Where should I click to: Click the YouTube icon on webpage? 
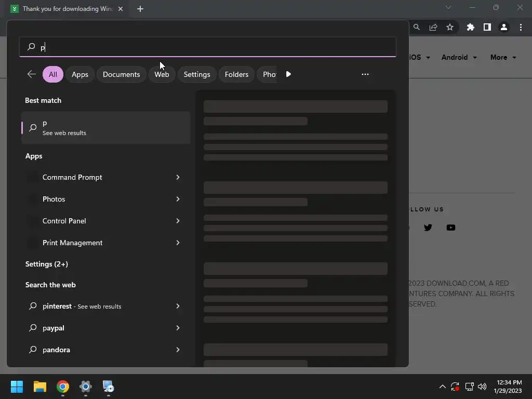coord(451,228)
